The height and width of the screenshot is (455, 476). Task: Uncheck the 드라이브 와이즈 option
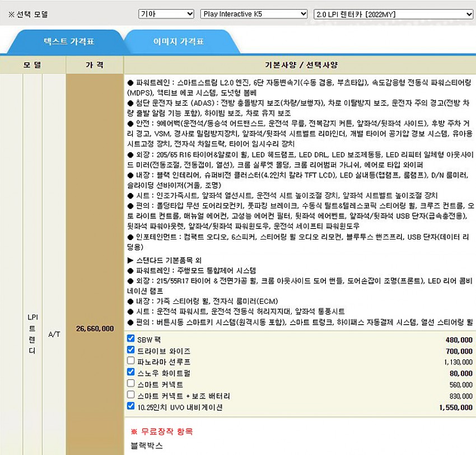tap(131, 350)
